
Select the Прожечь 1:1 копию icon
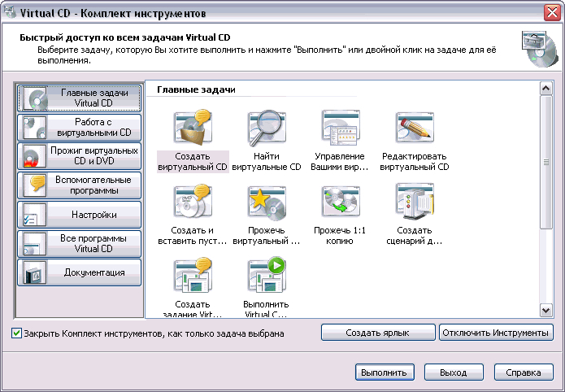coord(341,201)
